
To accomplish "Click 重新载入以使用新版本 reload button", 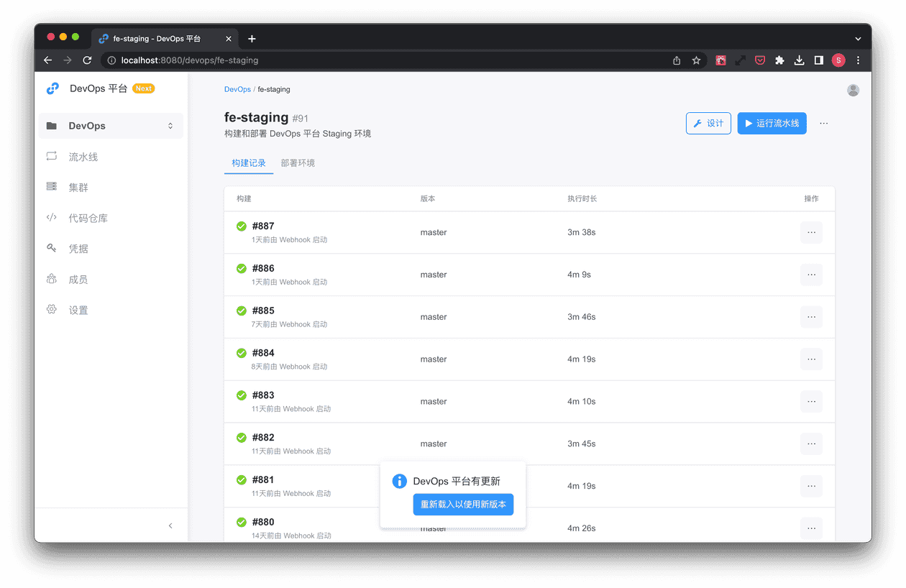I will pos(463,505).
